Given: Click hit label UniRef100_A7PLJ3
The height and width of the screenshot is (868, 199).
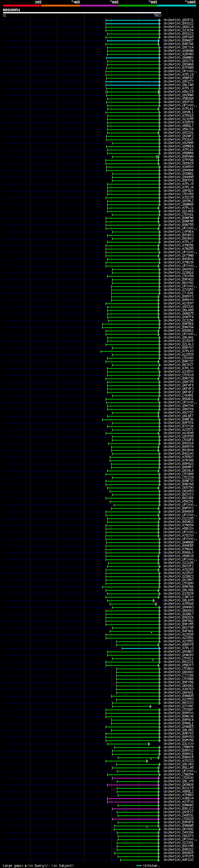Looking at the screenshot, I should [x=178, y=648].
